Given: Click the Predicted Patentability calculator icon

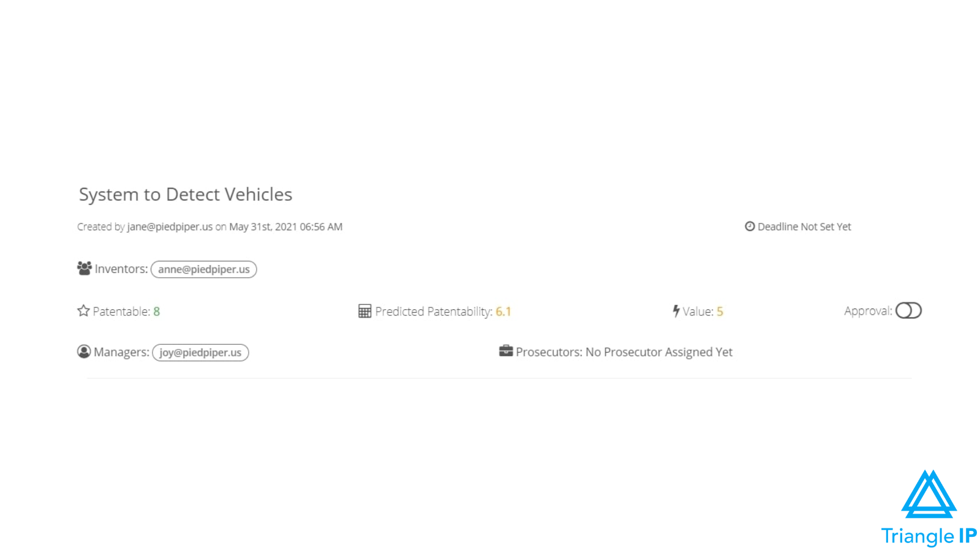Looking at the screenshot, I should click(x=365, y=311).
